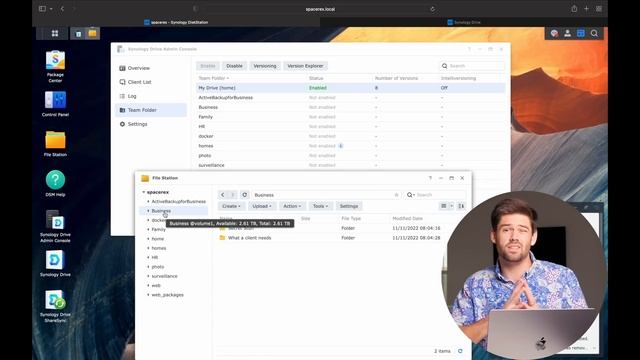Open DSM Help desktop icon

(55, 184)
